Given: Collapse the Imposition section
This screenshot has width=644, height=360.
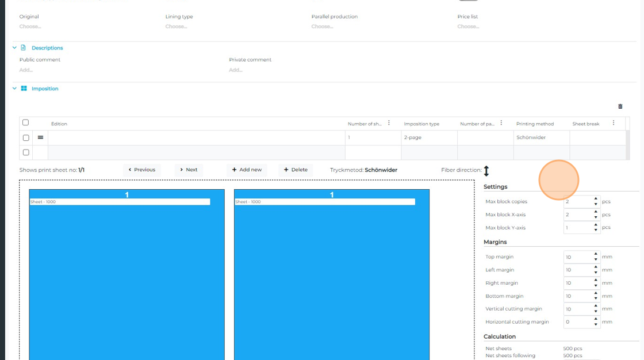Looking at the screenshot, I should pyautogui.click(x=14, y=89).
